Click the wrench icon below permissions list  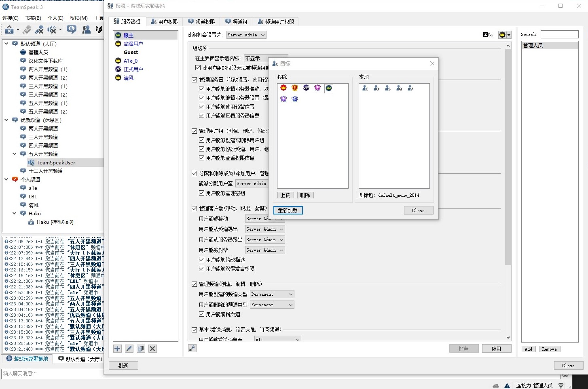(192, 348)
